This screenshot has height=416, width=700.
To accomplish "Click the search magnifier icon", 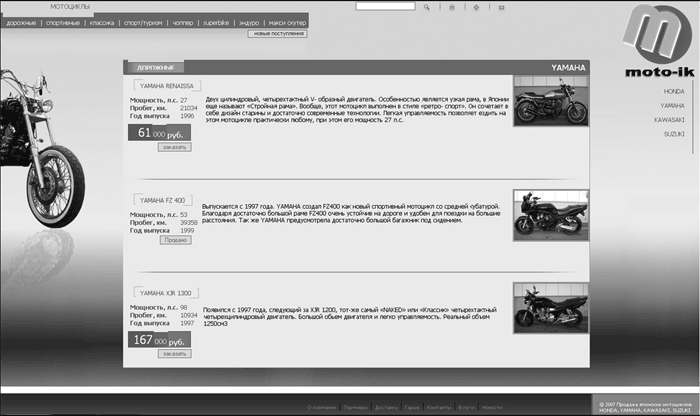I will (427, 6).
